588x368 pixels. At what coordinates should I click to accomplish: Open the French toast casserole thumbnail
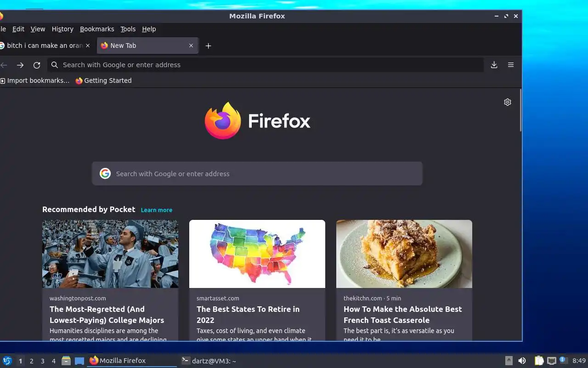coord(404,254)
